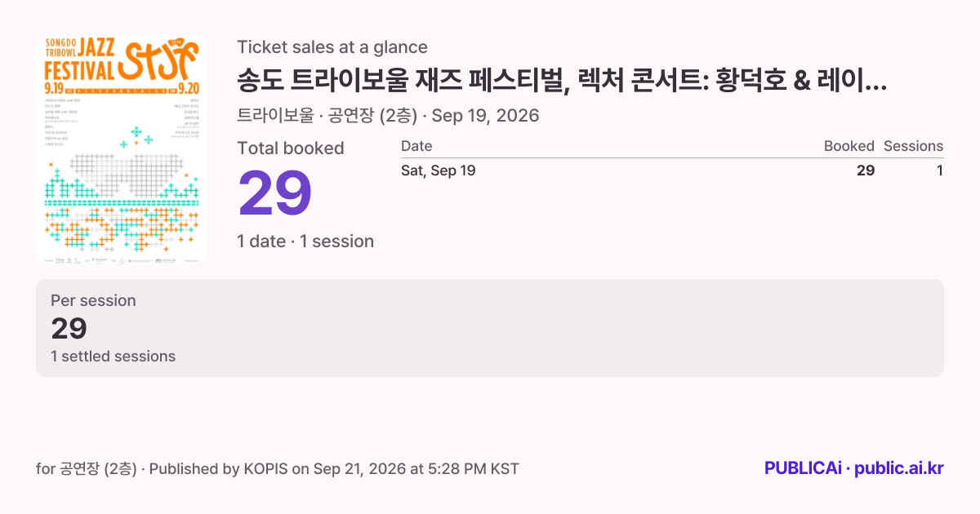Select the Sat, Sep 19 table row
The image size is (980, 514).
point(672,171)
